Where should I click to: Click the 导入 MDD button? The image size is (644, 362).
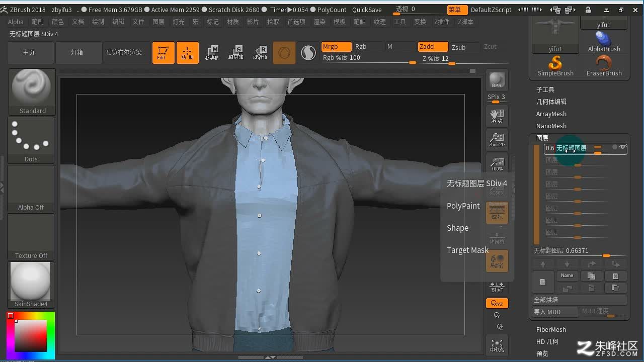(x=555, y=312)
